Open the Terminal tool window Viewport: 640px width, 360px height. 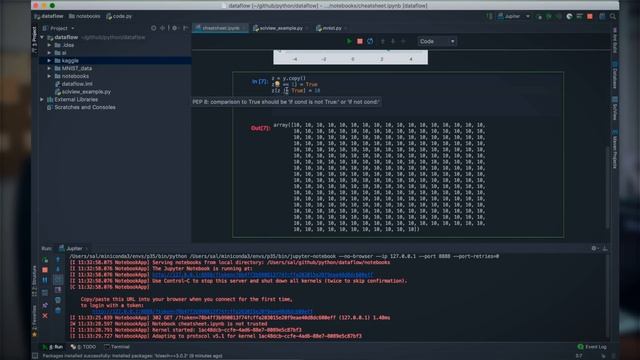117,347
